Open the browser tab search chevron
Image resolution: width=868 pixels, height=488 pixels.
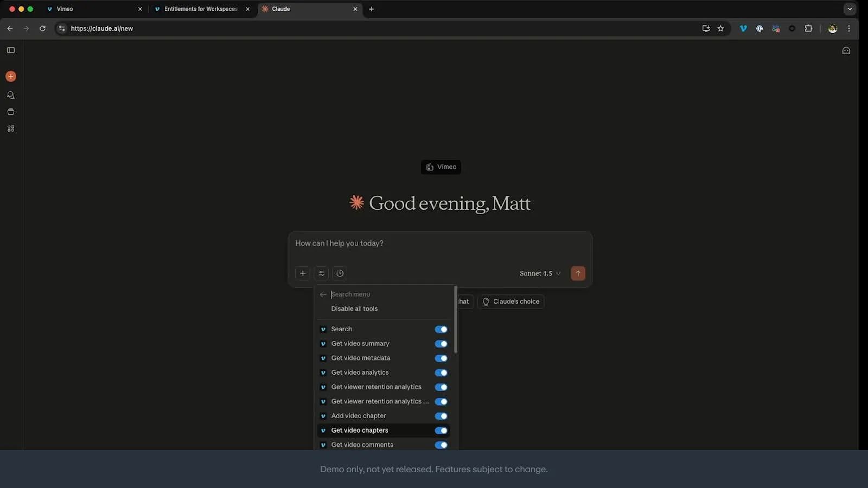[849, 9]
